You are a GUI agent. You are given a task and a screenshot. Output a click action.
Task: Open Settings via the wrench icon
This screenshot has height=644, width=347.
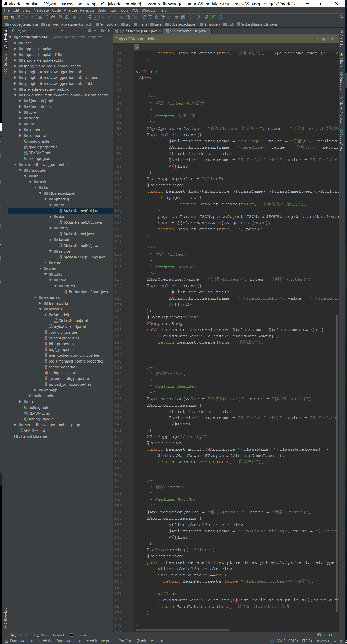point(177,17)
